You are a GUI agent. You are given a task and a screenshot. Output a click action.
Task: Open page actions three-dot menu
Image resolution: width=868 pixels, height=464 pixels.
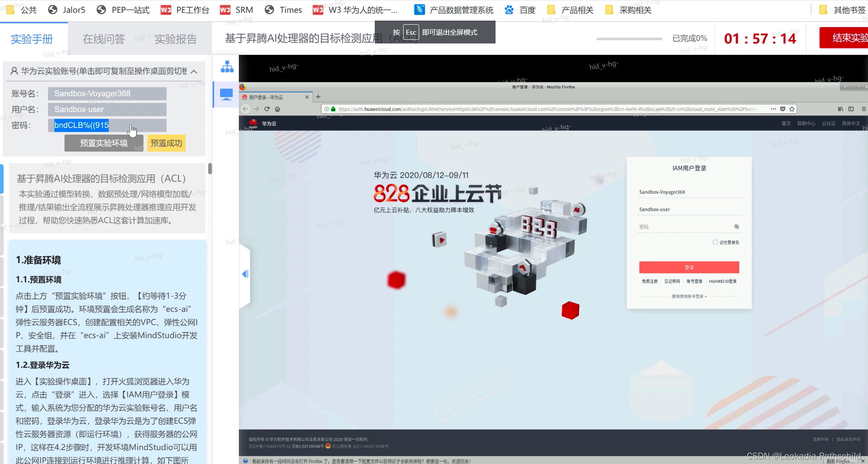pyautogui.click(x=773, y=109)
